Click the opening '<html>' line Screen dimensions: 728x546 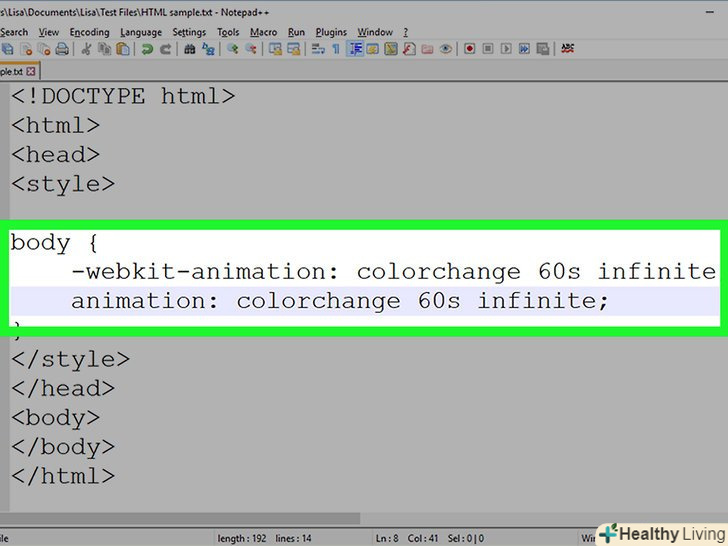point(56,125)
